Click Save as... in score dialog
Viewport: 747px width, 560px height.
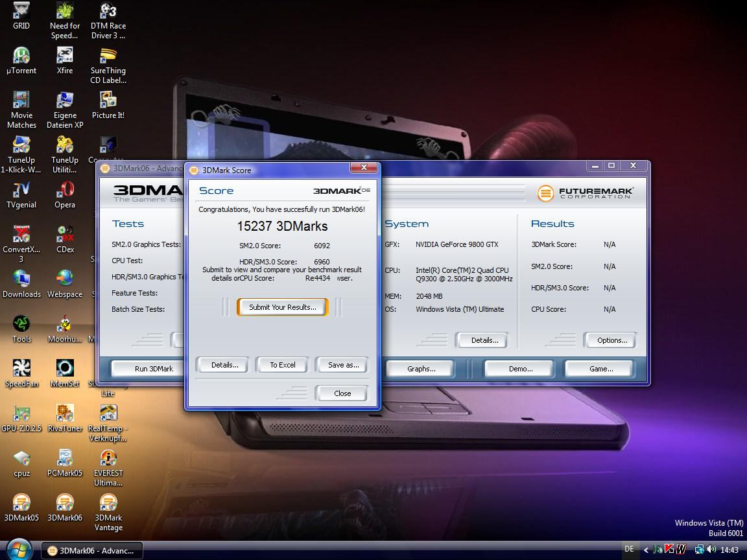(x=343, y=365)
